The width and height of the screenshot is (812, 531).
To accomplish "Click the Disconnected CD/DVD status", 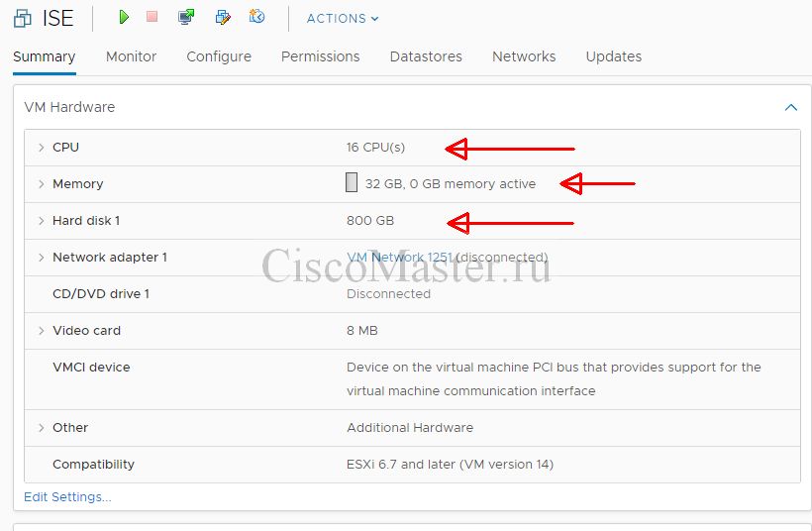I will (x=388, y=293).
